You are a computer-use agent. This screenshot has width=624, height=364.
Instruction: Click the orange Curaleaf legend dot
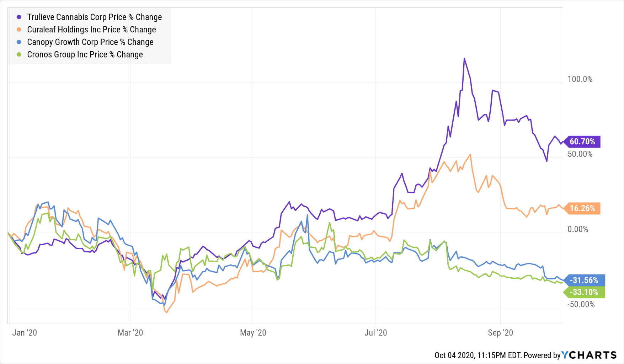tap(19, 30)
